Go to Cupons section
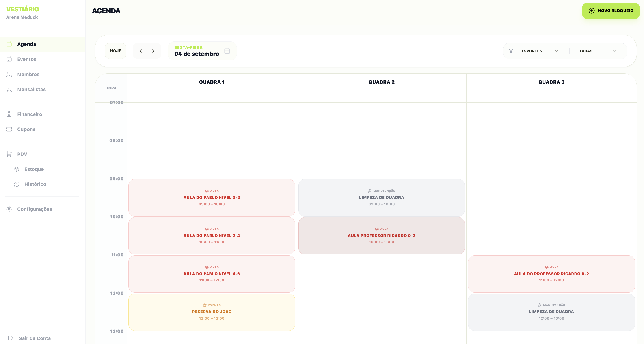Image resolution: width=644 pixels, height=344 pixels. (x=43, y=129)
